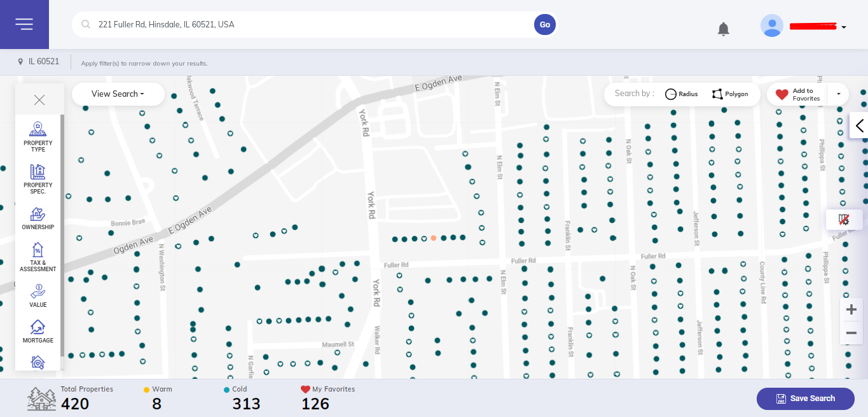Zoom in the map with plus button

[x=851, y=311]
